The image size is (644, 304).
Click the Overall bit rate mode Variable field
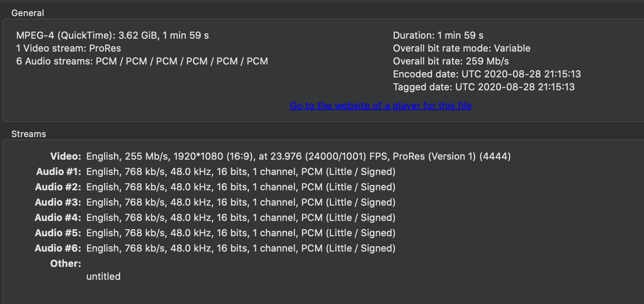coord(461,48)
